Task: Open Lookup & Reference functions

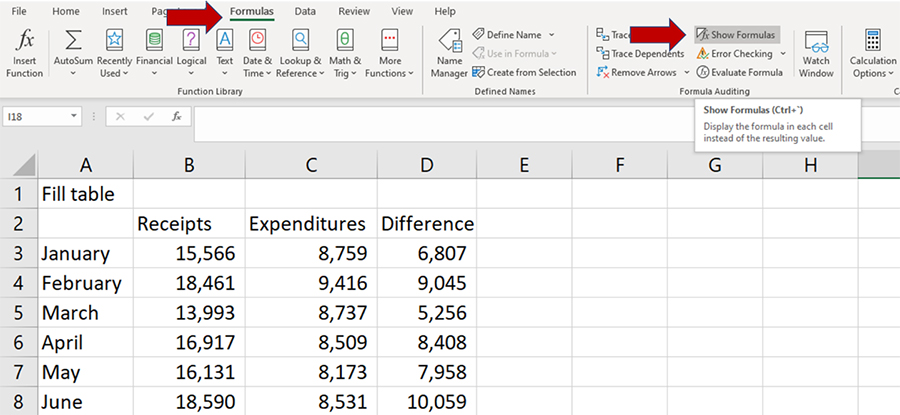Action: [300, 53]
